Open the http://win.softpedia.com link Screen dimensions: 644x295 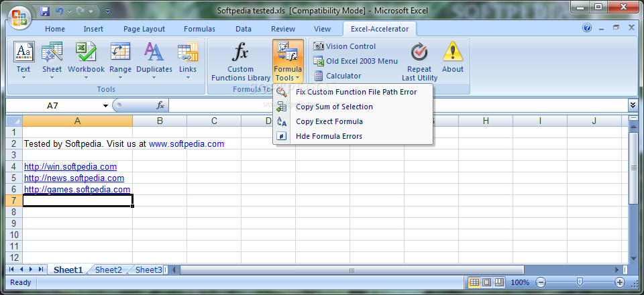tap(70, 166)
